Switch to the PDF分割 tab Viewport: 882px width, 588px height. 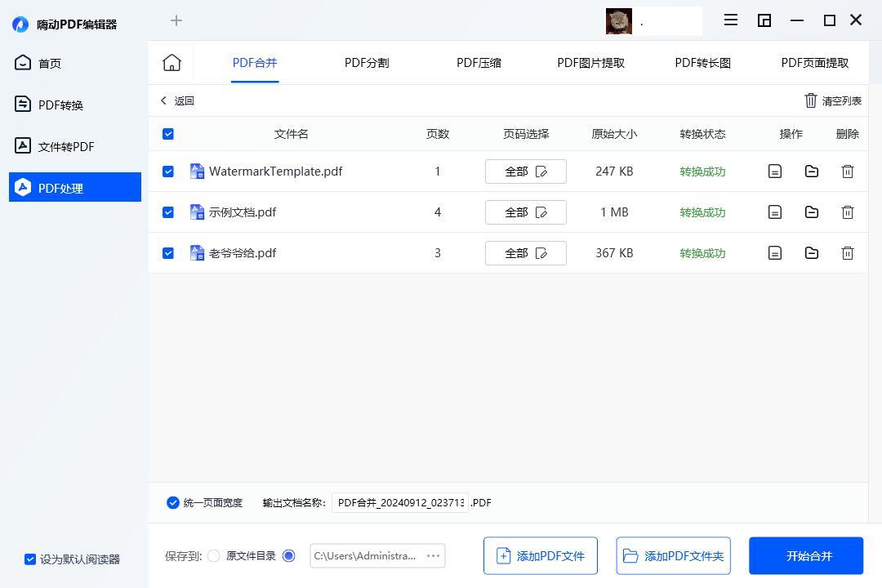click(x=367, y=62)
